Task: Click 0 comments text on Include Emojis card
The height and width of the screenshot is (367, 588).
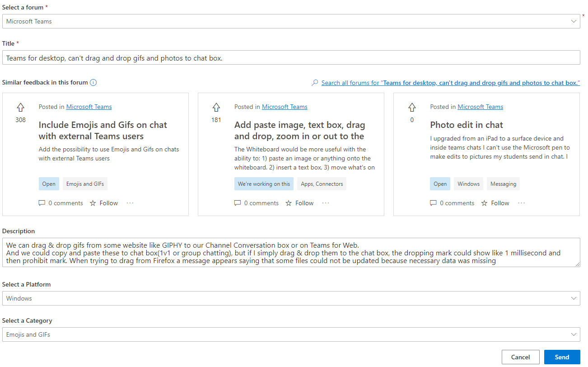Action: pyautogui.click(x=66, y=203)
